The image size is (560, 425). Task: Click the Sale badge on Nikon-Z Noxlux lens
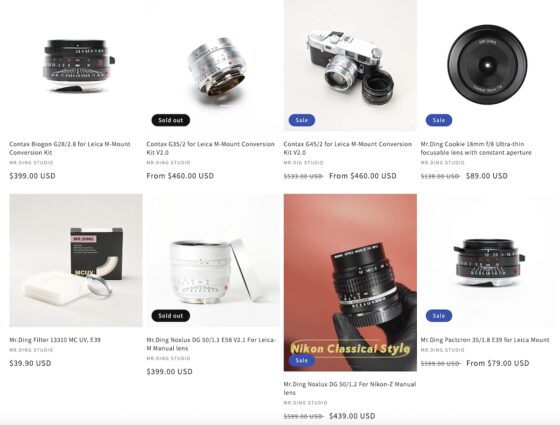[x=302, y=360]
